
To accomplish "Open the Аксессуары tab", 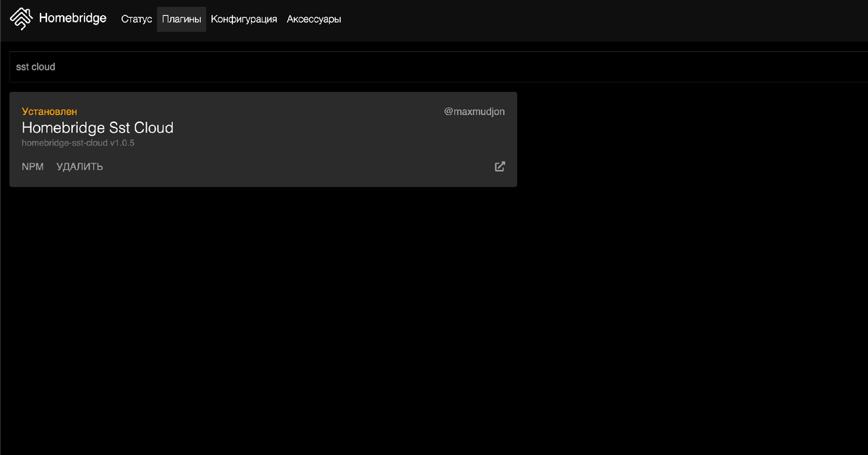I will pyautogui.click(x=314, y=19).
